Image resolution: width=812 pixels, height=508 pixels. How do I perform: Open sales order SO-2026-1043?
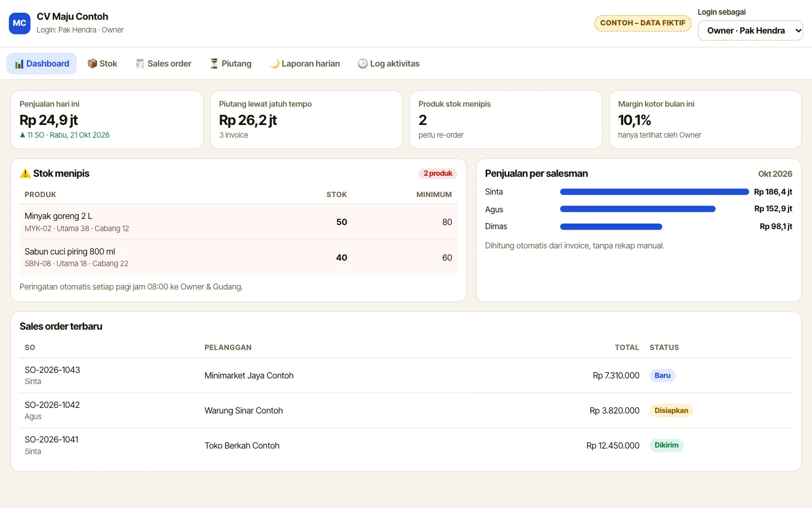click(52, 370)
